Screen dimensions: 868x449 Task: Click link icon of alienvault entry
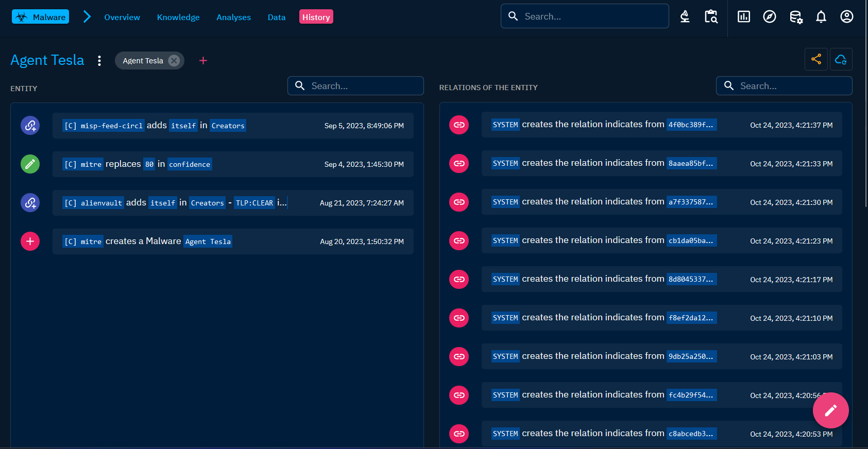pos(30,202)
